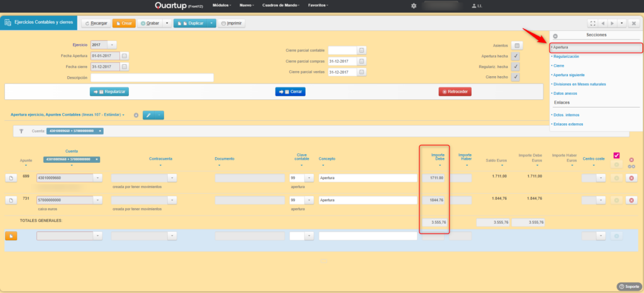Image resolution: width=644 pixels, height=293 pixels.
Task: Click the pencil edit button above the grid
Action: click(x=148, y=115)
